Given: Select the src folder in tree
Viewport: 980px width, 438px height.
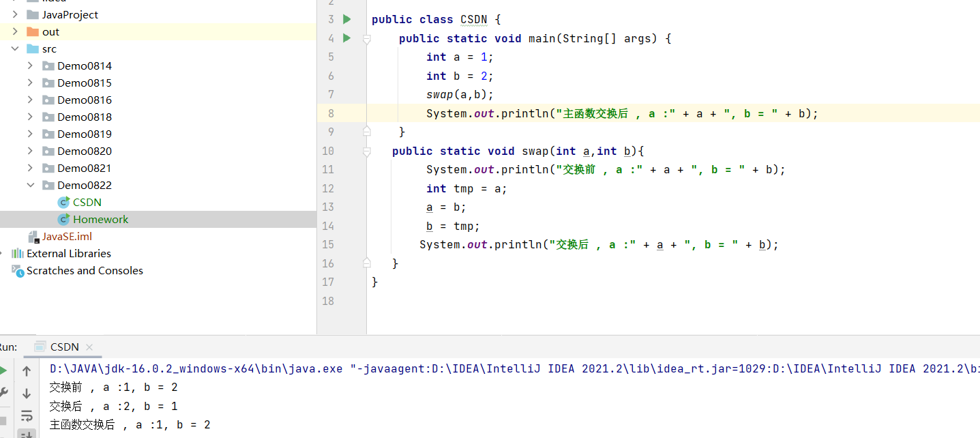Looking at the screenshot, I should click(49, 48).
